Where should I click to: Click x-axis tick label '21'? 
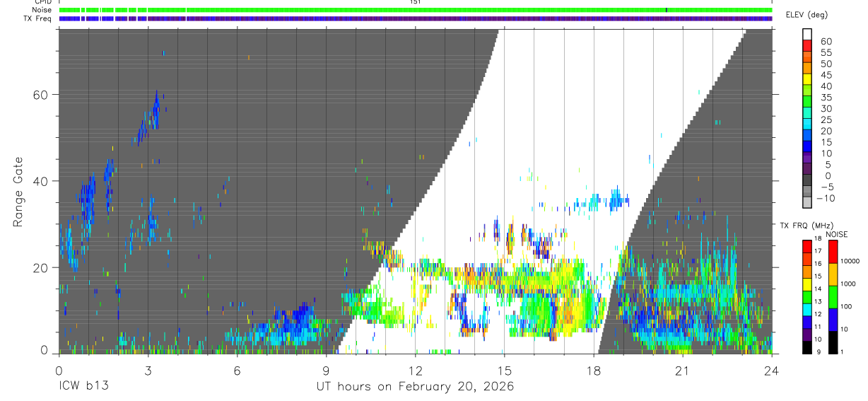coord(682,370)
